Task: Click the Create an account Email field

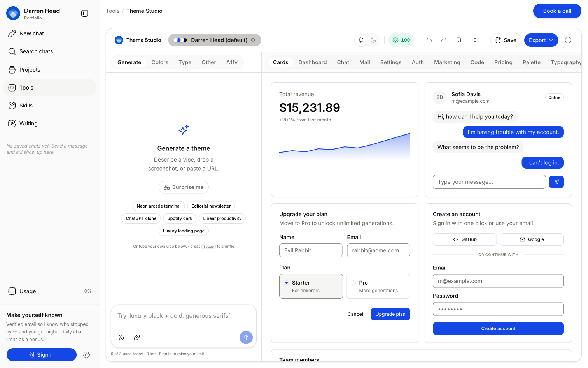Action: point(498,281)
